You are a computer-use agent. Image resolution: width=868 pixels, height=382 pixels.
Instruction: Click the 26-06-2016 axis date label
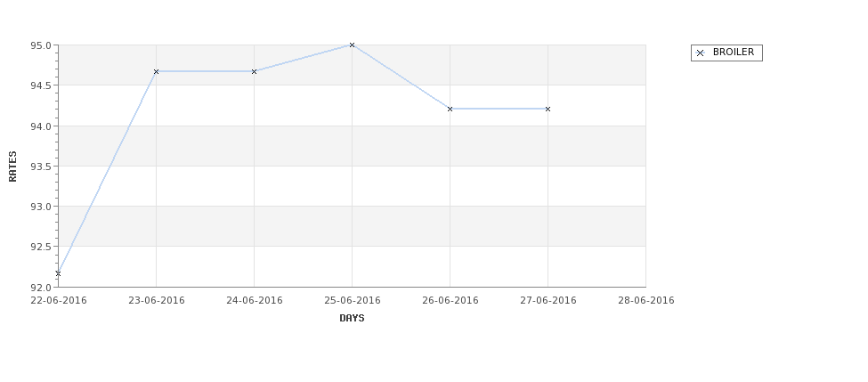click(450, 301)
